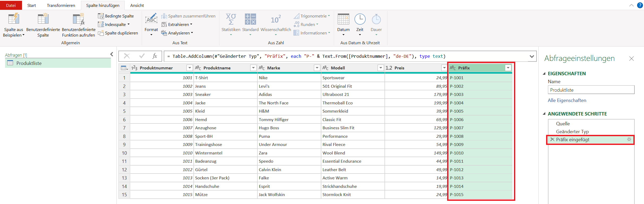
Task: Open Produktnummer column filter dropdown
Action: [190, 68]
